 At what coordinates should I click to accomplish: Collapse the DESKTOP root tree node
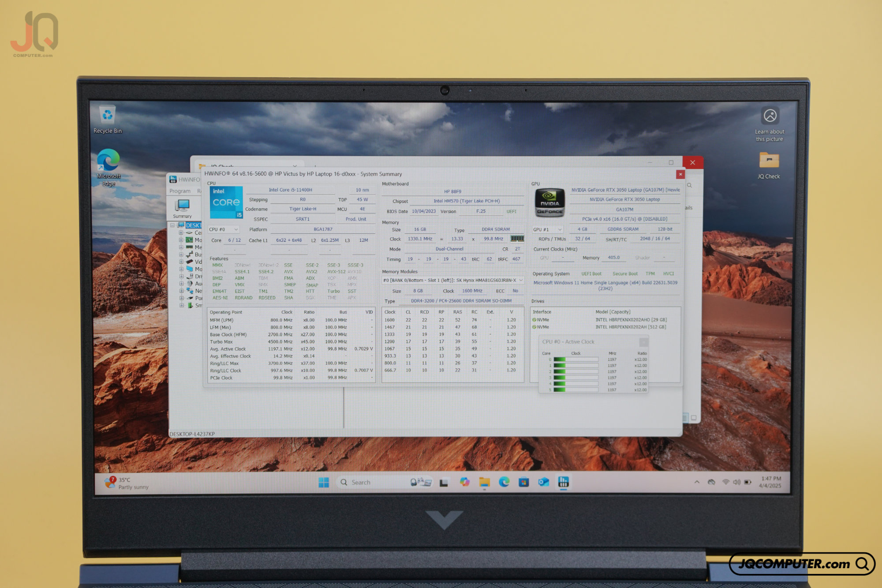(172, 225)
